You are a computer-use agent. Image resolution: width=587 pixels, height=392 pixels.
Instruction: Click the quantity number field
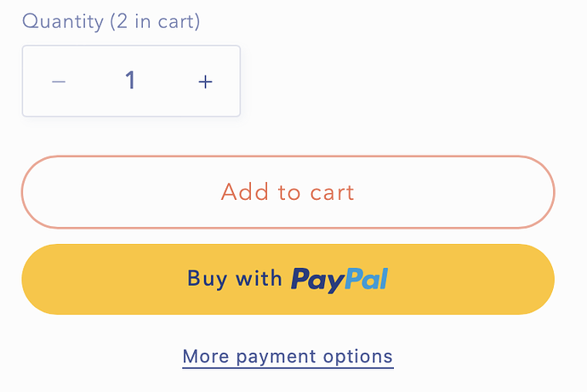131,81
